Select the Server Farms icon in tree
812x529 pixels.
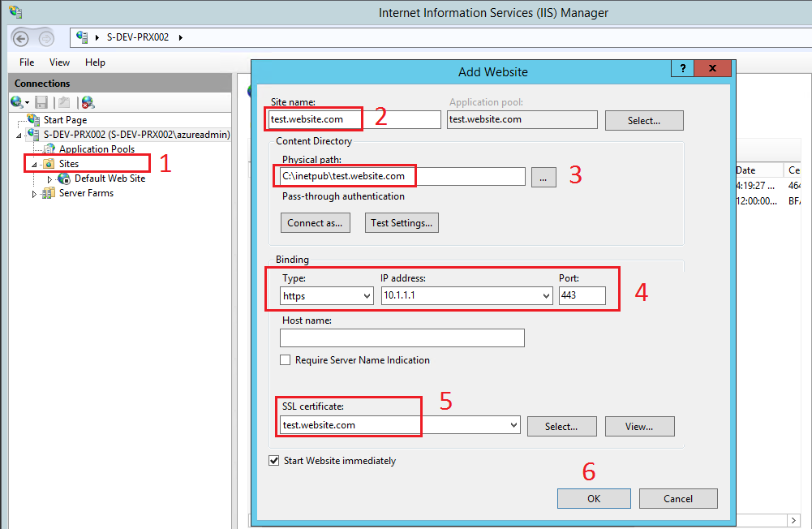[49, 193]
